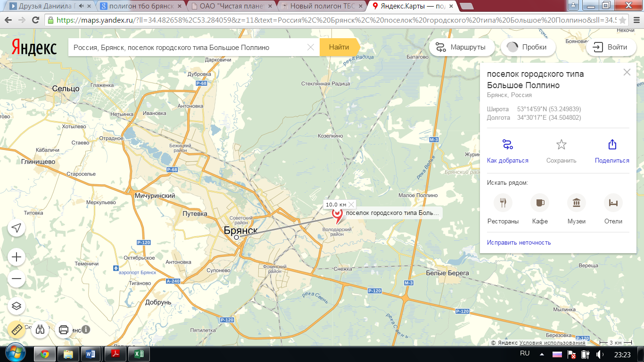Go forward in browser history
Image resolution: width=644 pixels, height=362 pixels.
coord(22,20)
